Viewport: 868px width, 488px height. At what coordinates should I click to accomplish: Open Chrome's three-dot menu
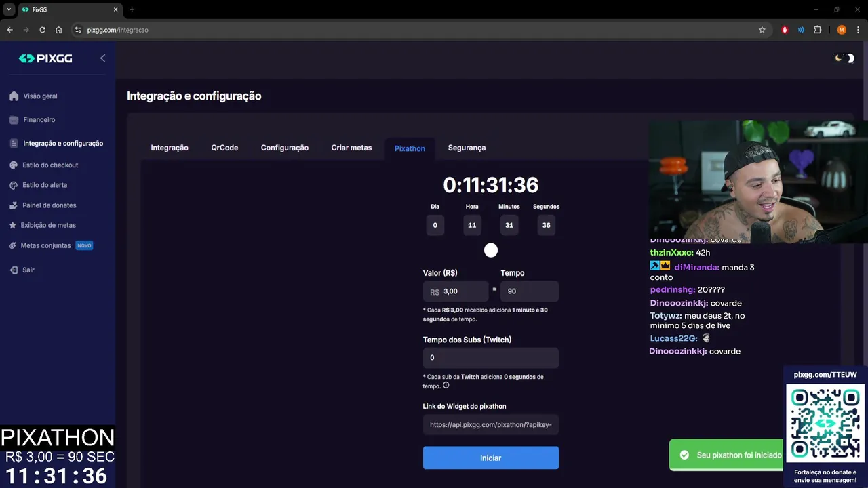coord(856,30)
